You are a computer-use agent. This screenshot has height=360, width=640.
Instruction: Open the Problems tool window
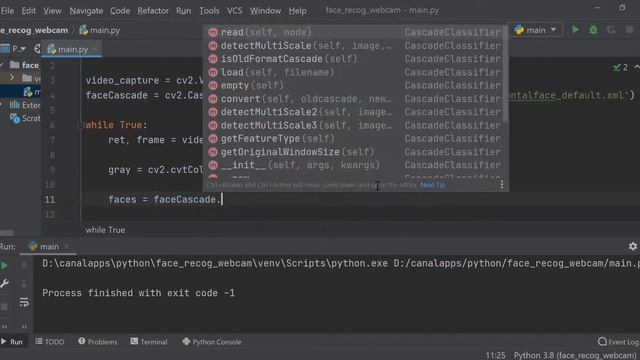[98, 342]
